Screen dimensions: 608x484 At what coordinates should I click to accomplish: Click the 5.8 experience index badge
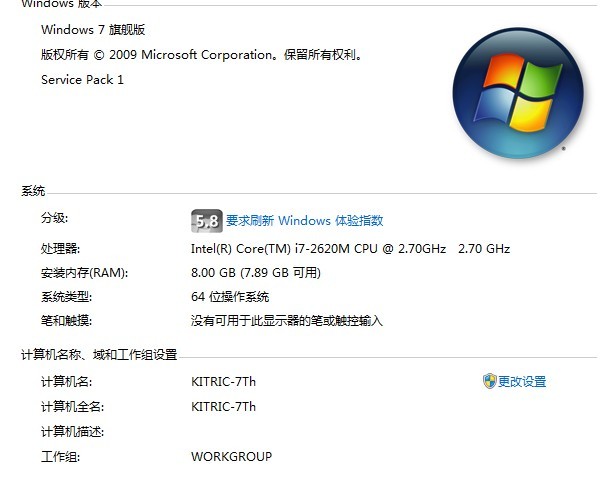(x=207, y=221)
